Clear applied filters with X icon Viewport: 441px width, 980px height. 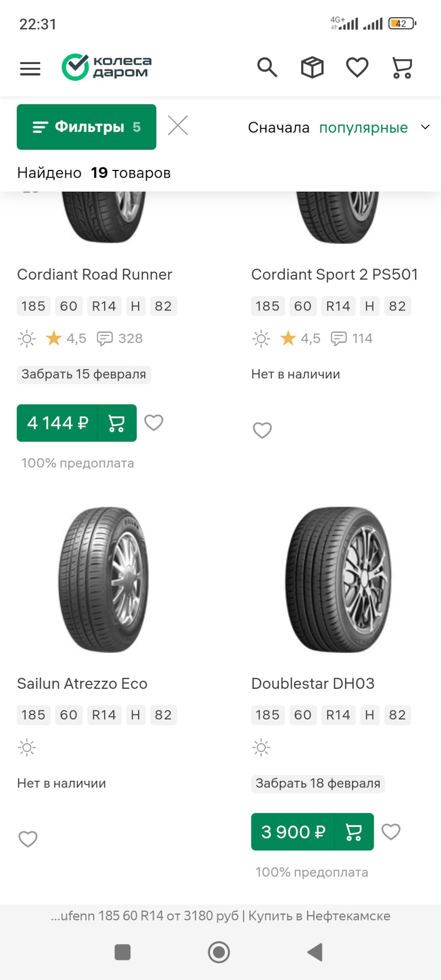pos(178,126)
